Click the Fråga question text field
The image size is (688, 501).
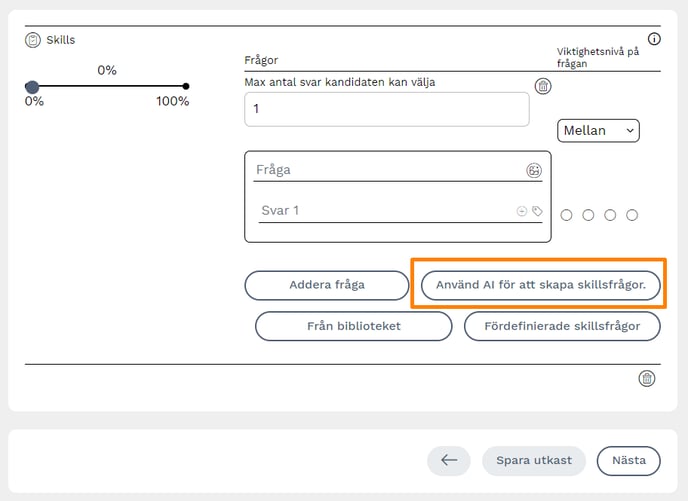385,170
